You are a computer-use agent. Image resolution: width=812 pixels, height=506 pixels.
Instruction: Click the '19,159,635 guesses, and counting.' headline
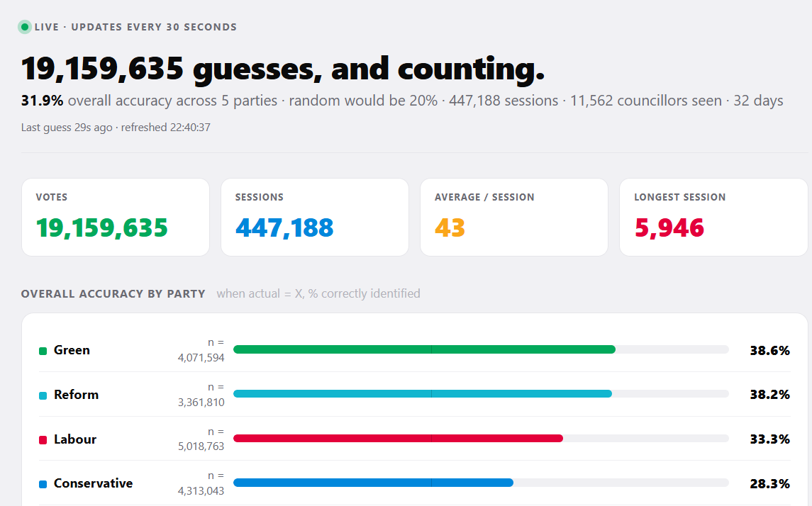point(283,69)
